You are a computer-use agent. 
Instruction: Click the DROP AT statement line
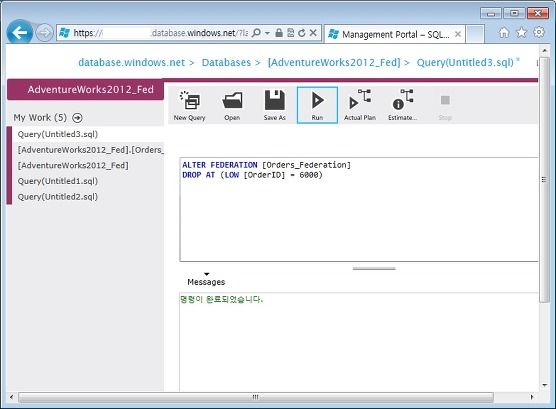click(x=252, y=175)
